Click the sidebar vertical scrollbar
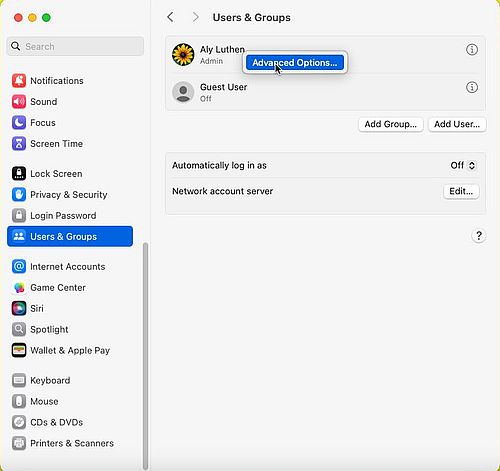Viewport: 500px width, 471px height. tap(145, 356)
